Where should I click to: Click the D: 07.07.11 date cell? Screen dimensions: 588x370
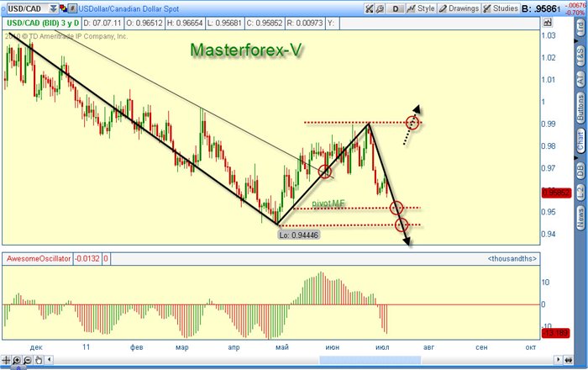(x=102, y=24)
